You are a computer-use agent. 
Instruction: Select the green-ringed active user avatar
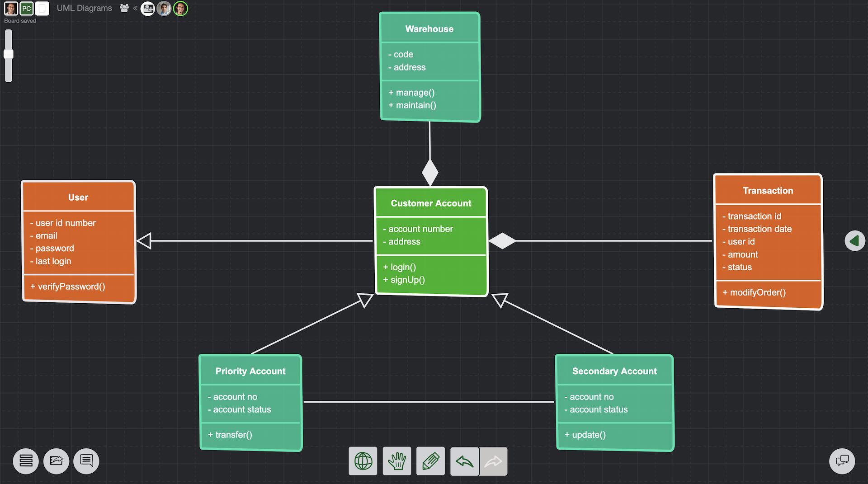point(180,8)
